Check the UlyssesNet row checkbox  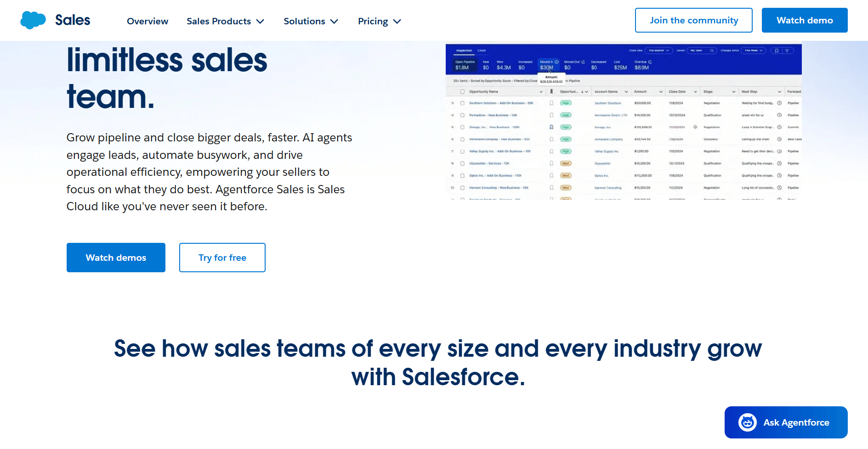(462, 163)
